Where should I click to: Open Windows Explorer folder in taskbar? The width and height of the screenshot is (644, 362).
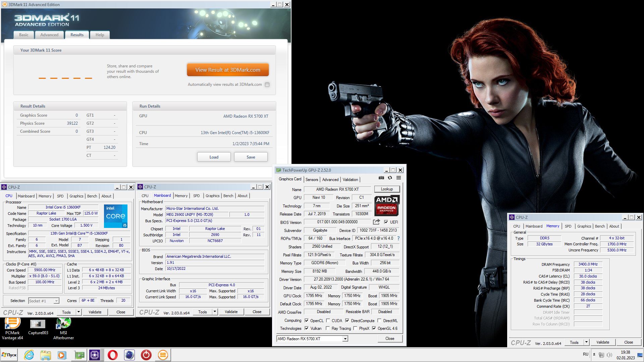[x=45, y=355]
